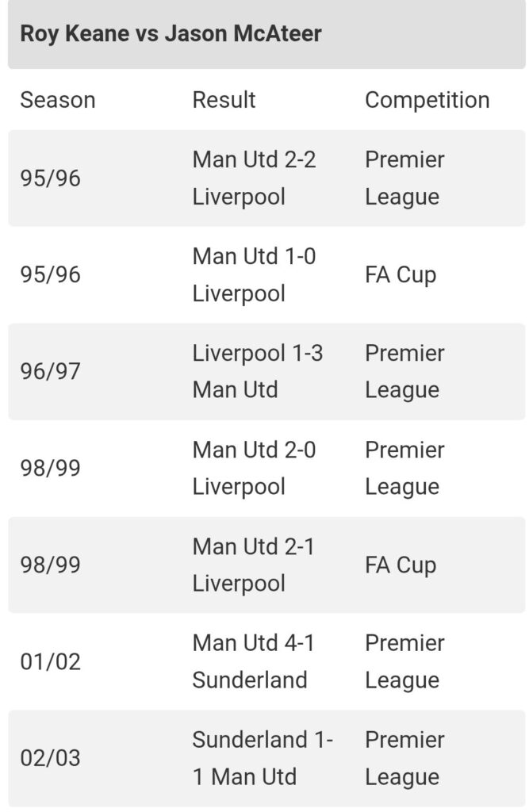Click the Man Utd 2-1 Liverpool result
The width and height of the screenshot is (529, 812).
click(253, 565)
